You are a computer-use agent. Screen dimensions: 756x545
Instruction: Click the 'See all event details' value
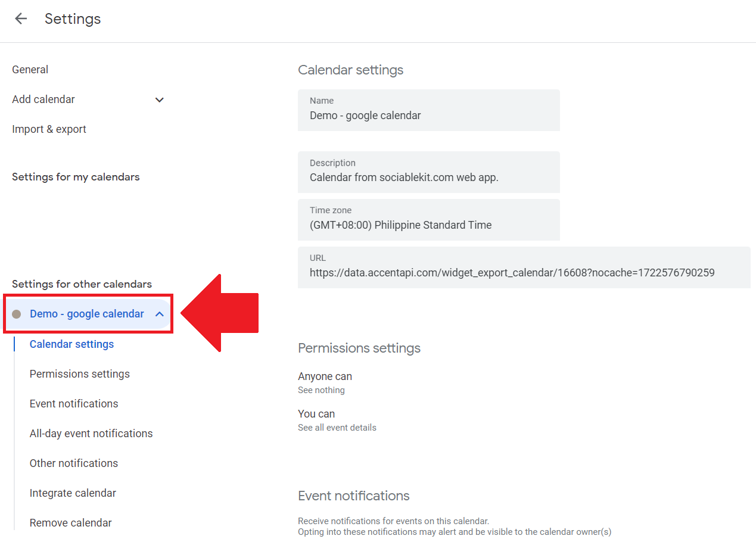[337, 428]
